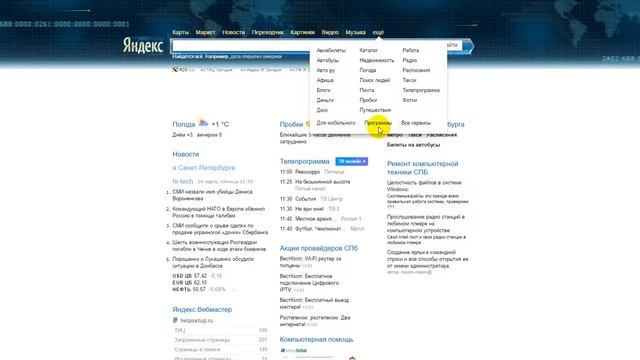The height and width of the screenshot is (360, 640).
Task: Open the helpsetup.ru site link
Action: point(197,321)
